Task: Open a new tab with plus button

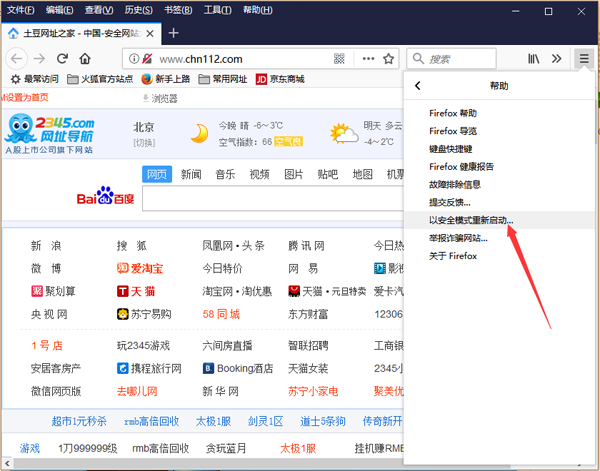Action: (173, 33)
